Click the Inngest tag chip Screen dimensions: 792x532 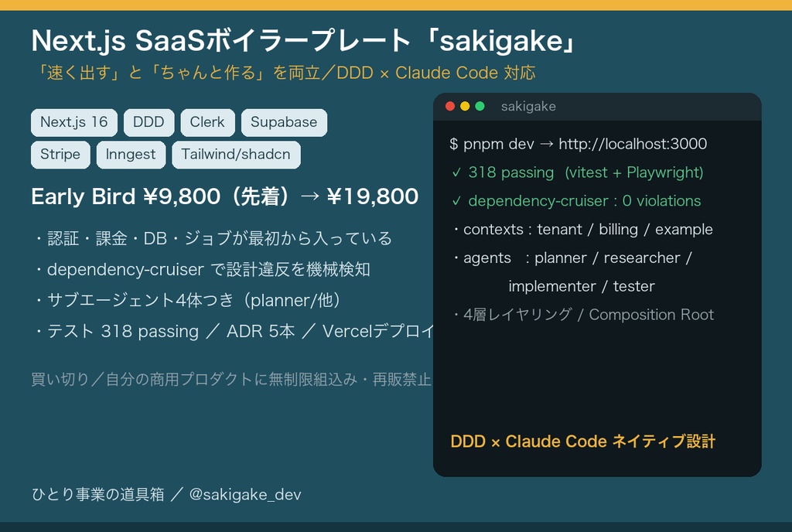(x=131, y=155)
